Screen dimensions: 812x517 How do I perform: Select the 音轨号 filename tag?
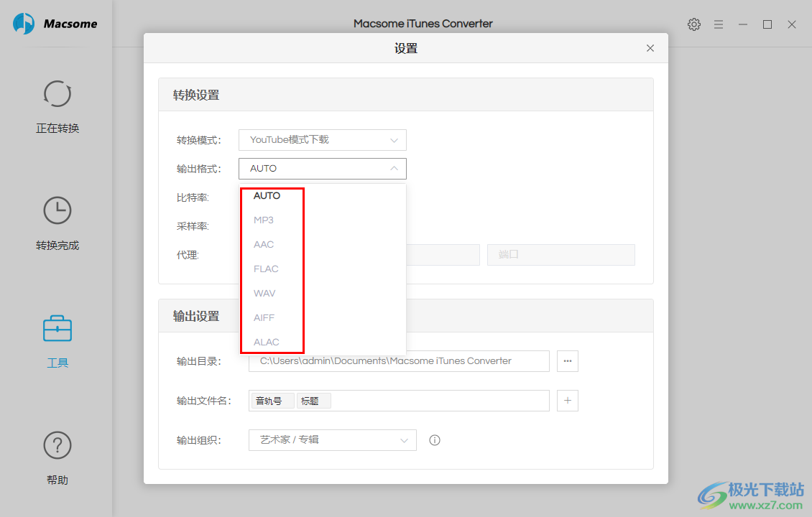[273, 401]
